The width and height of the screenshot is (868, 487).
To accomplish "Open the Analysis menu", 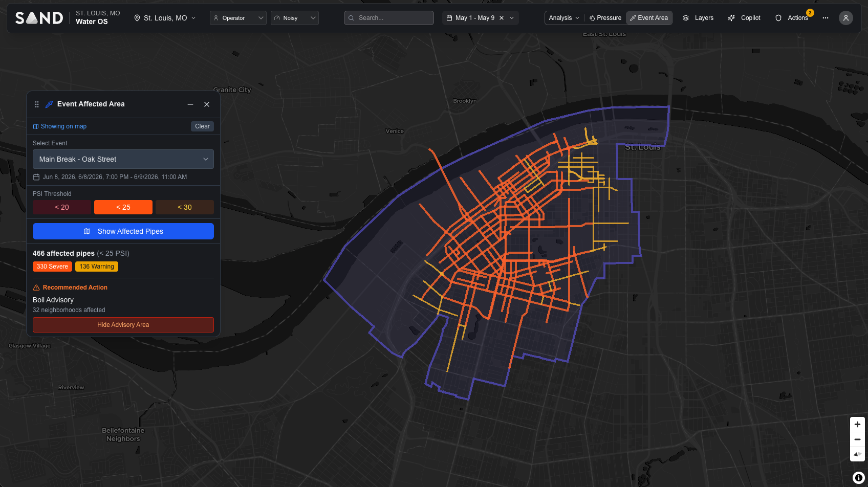I will point(564,18).
